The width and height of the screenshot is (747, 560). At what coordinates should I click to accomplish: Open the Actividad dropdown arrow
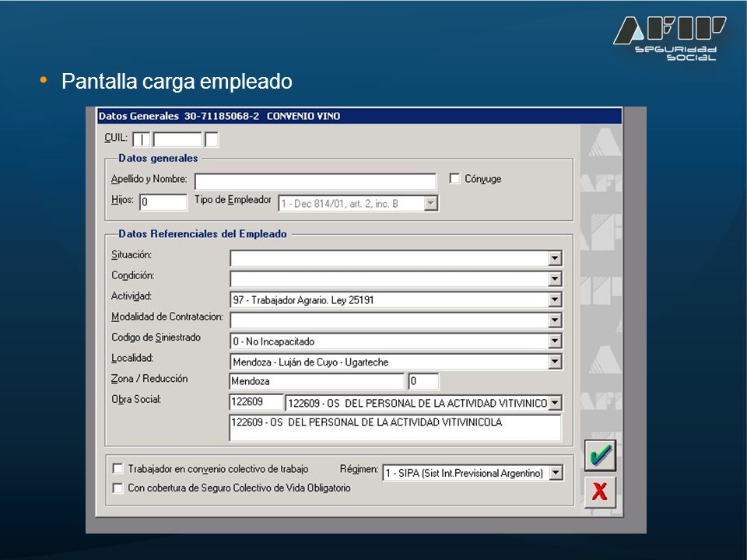pyautogui.click(x=554, y=299)
